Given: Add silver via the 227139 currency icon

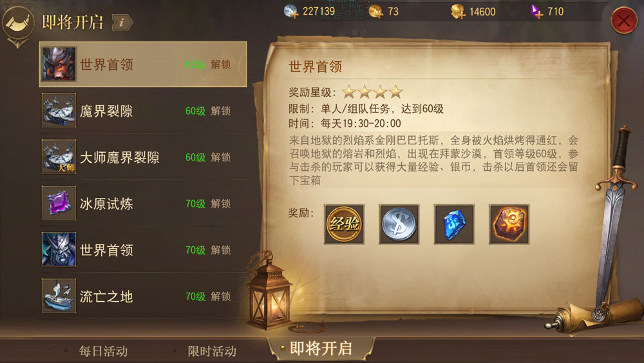Looking at the screenshot, I should point(291,12).
